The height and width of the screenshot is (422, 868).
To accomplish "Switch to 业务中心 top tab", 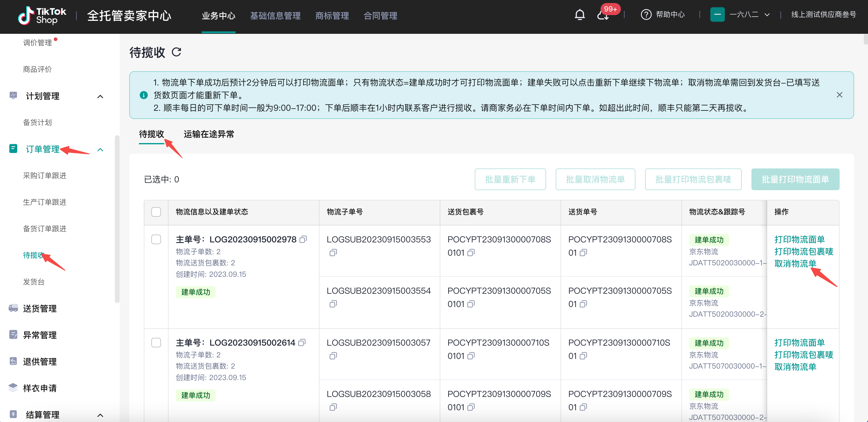I will [218, 16].
